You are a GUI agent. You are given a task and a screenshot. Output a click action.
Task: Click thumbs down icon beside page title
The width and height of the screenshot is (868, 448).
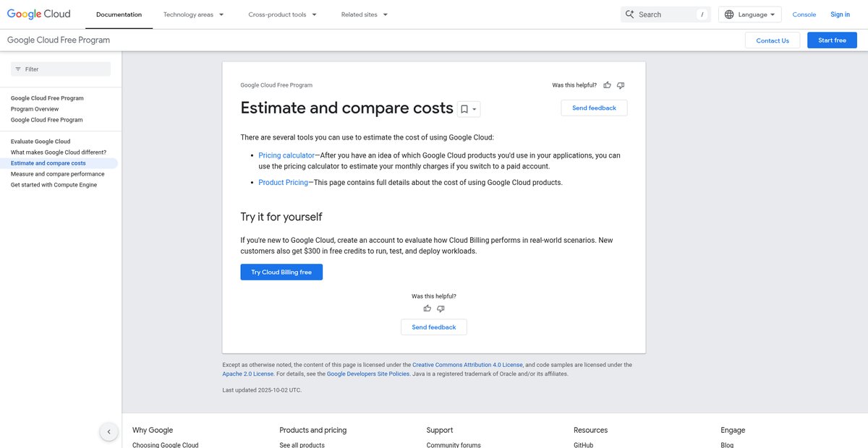tap(621, 85)
